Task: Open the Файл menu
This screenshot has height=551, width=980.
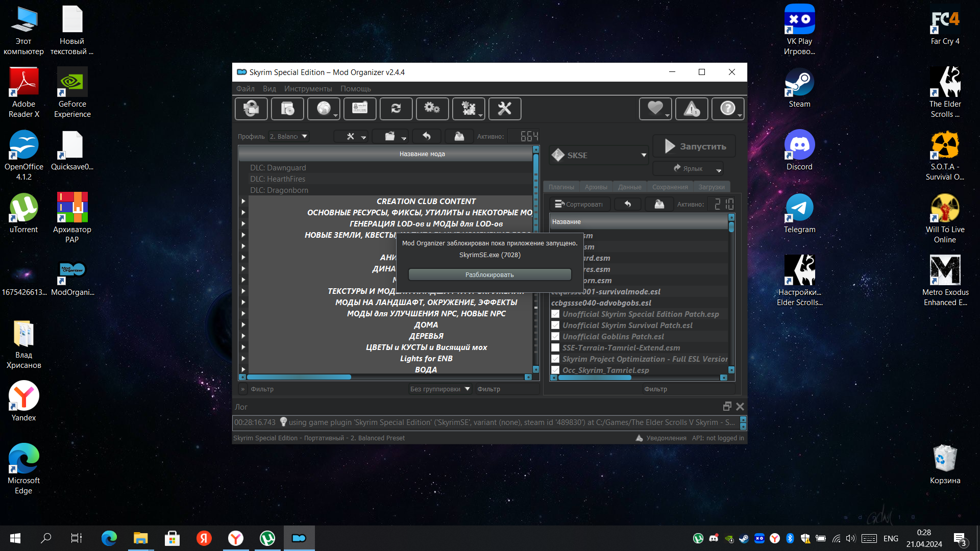Action: point(246,89)
